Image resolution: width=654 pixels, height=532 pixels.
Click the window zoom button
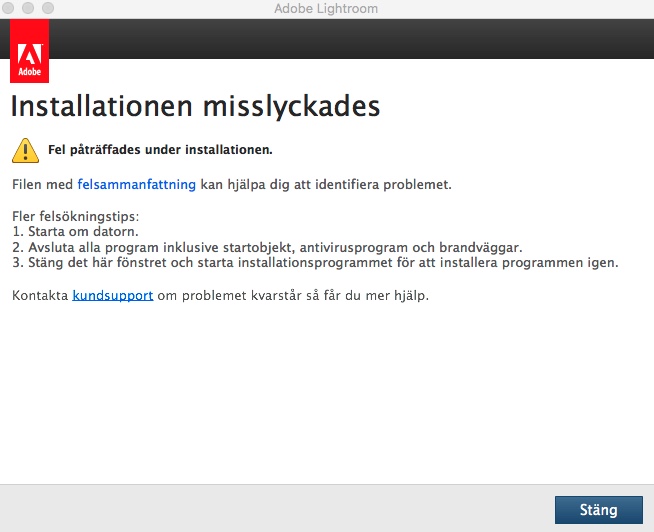pyautogui.click(x=48, y=8)
